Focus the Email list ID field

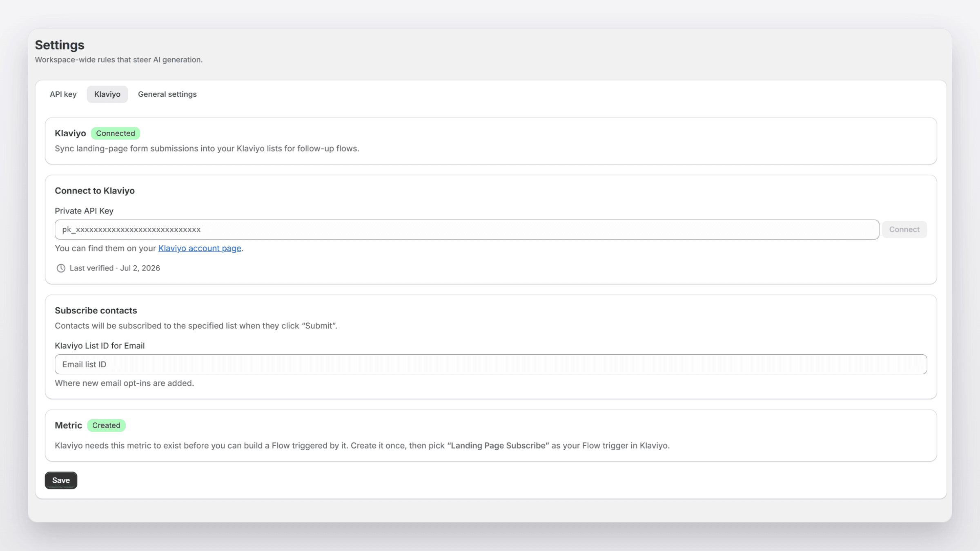[x=491, y=364]
